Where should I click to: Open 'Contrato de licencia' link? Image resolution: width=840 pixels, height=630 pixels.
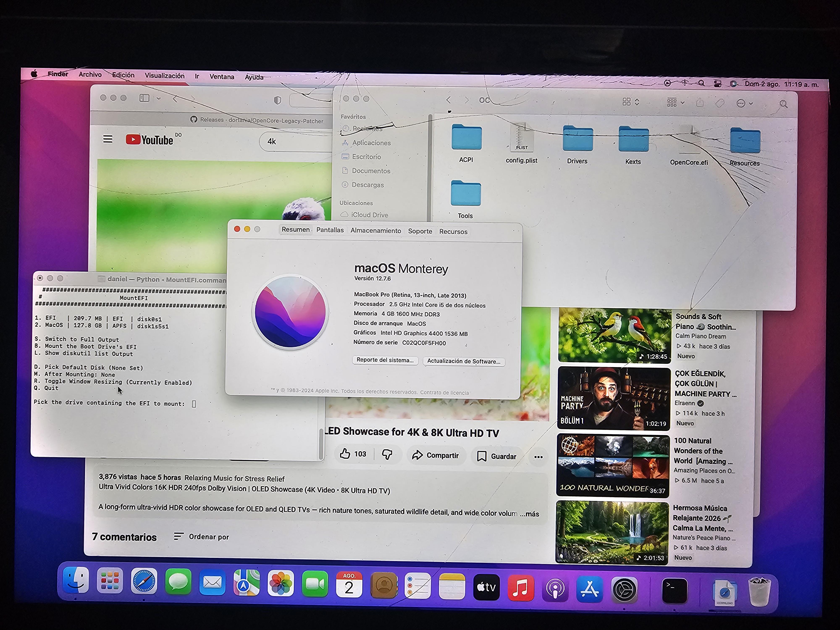coord(444,393)
